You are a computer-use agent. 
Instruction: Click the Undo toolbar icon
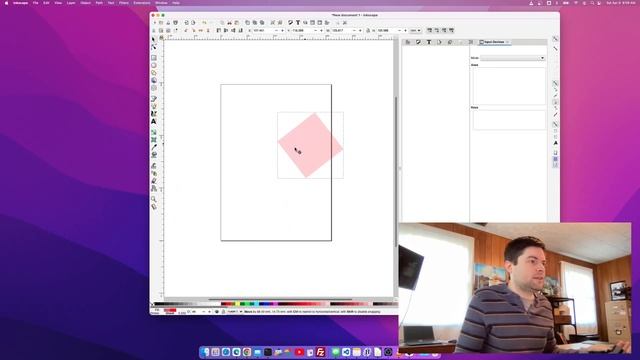click(204, 23)
